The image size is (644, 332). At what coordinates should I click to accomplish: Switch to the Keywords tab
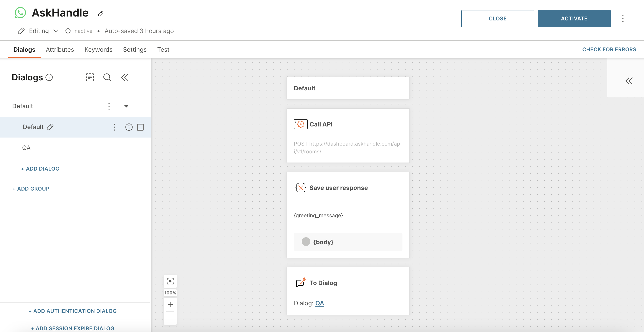(x=98, y=50)
